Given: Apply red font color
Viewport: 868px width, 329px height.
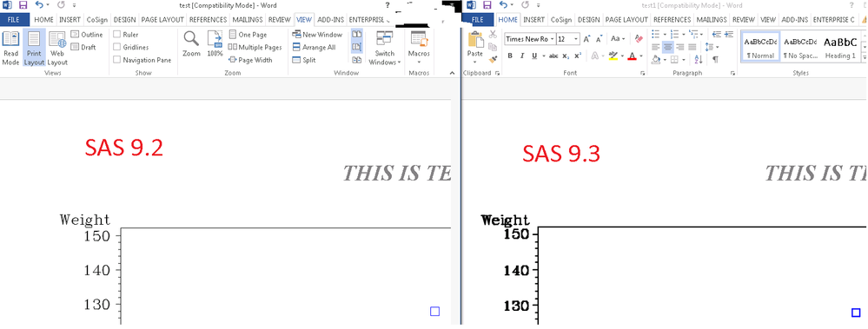Looking at the screenshot, I should click(632, 56).
